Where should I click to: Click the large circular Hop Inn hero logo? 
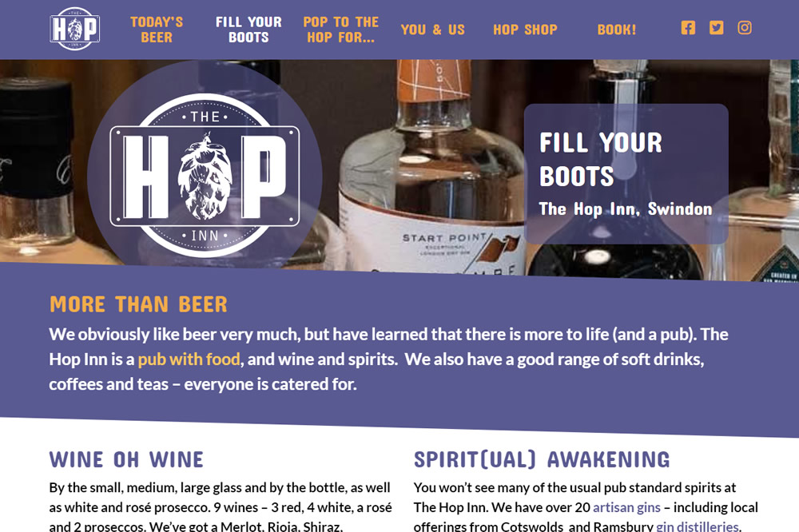[205, 176]
